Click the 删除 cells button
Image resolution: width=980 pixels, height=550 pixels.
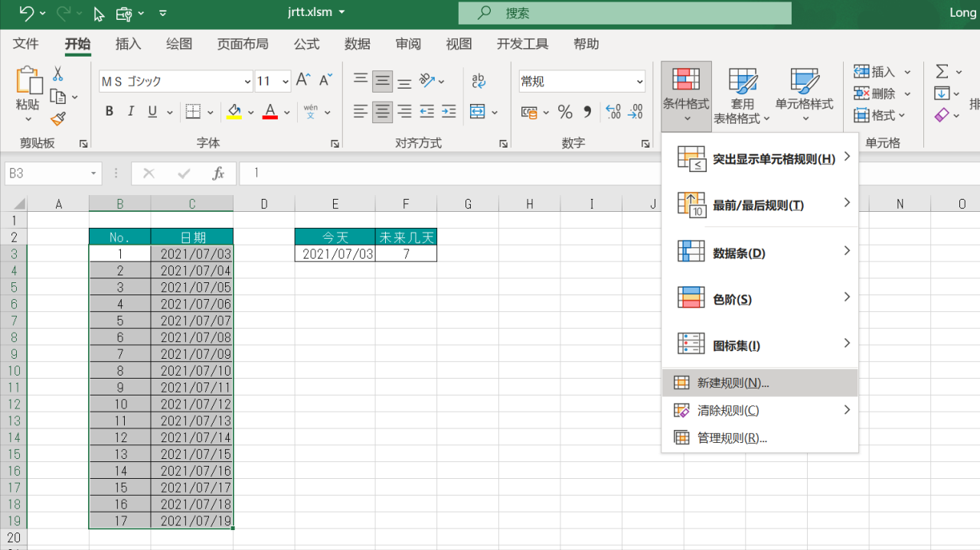tap(883, 94)
